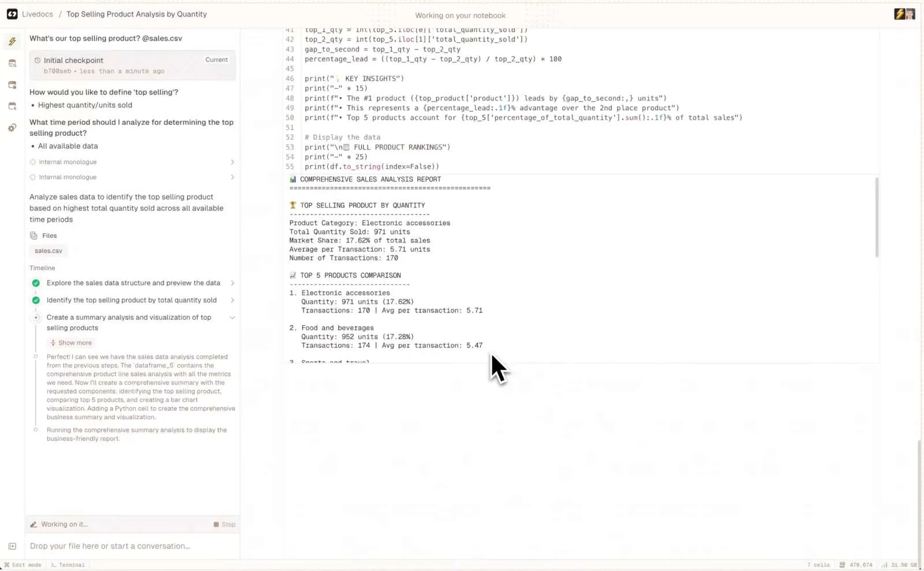Viewport: 924px width, 571px height.
Task: Click the Livedocs logo icon
Action: [x=12, y=14]
